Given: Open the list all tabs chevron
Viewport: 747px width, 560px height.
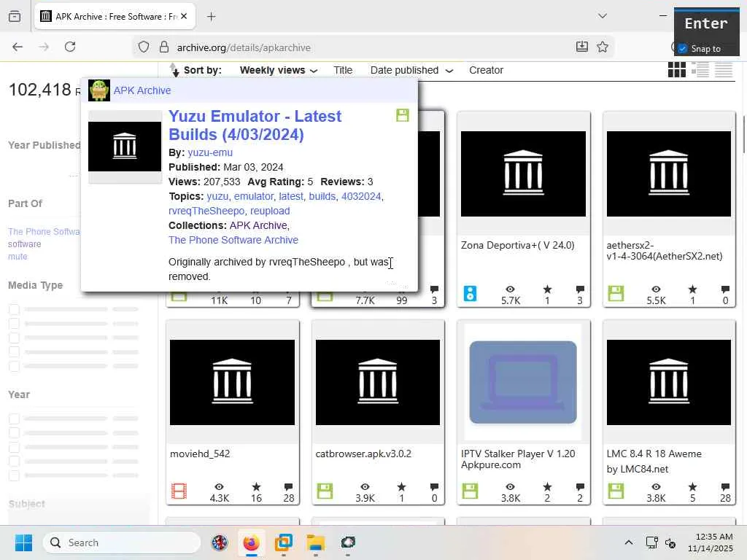Looking at the screenshot, I should 603,16.
